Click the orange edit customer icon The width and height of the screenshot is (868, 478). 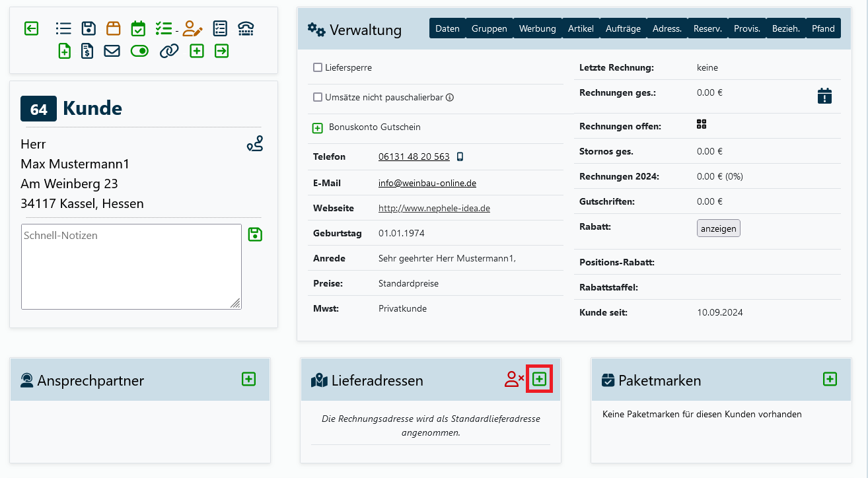pyautogui.click(x=192, y=28)
